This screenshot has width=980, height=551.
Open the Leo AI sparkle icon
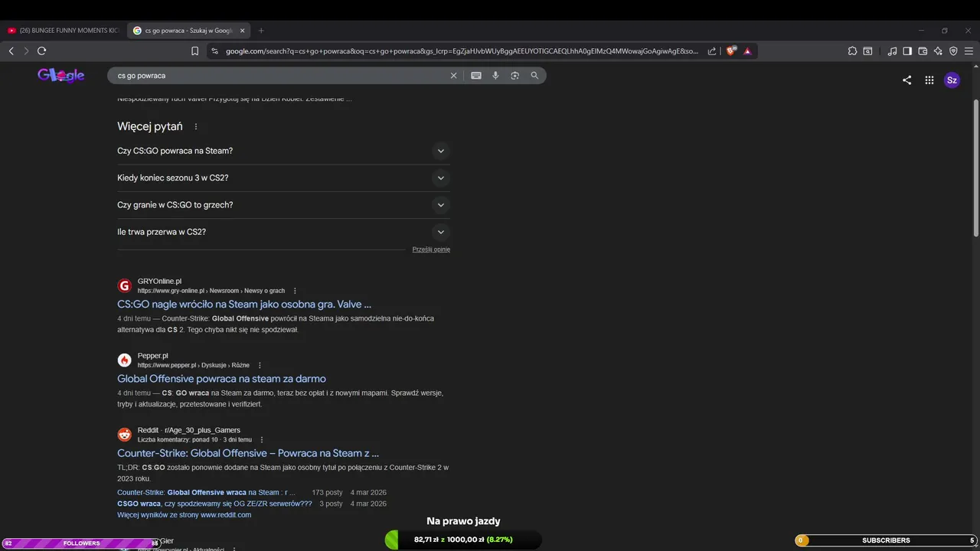coord(938,51)
